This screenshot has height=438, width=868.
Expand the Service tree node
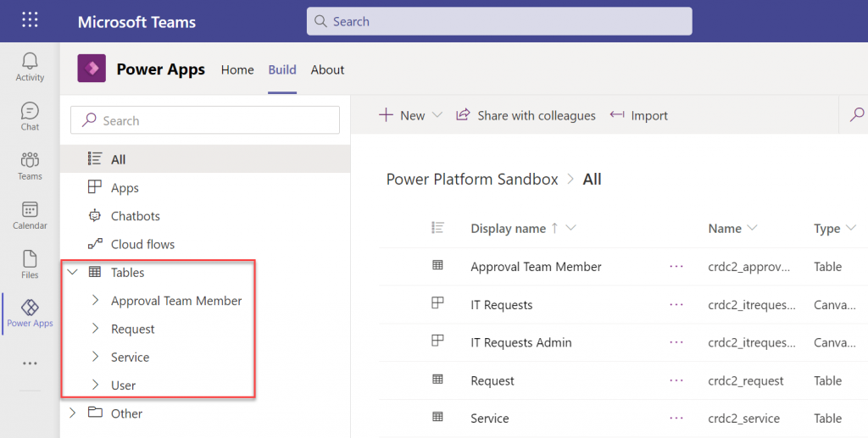[x=95, y=356]
